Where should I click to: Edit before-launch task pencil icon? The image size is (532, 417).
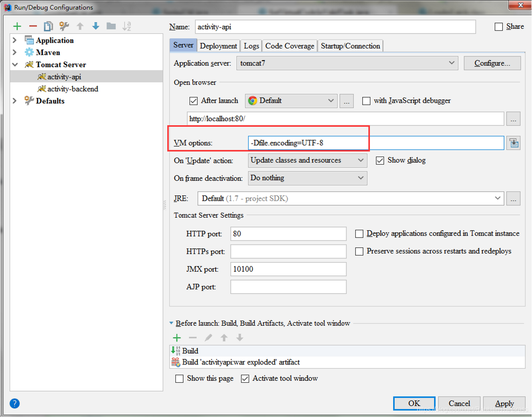coord(208,338)
